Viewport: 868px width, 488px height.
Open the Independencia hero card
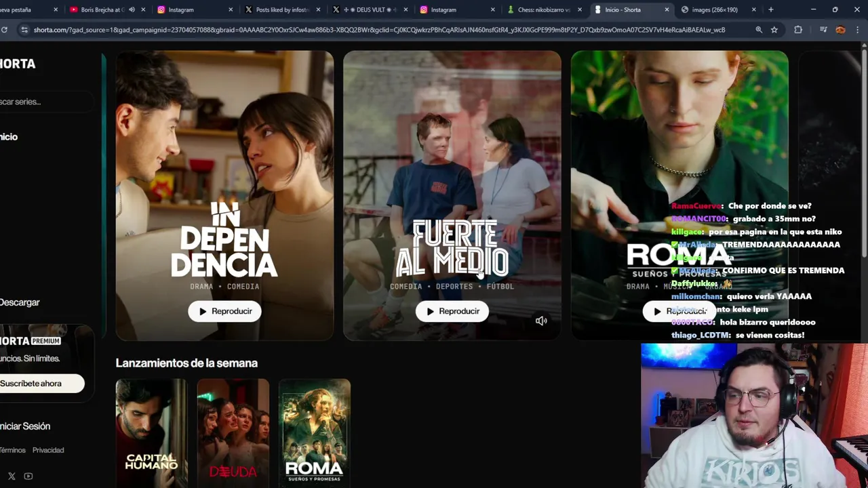pos(224,195)
